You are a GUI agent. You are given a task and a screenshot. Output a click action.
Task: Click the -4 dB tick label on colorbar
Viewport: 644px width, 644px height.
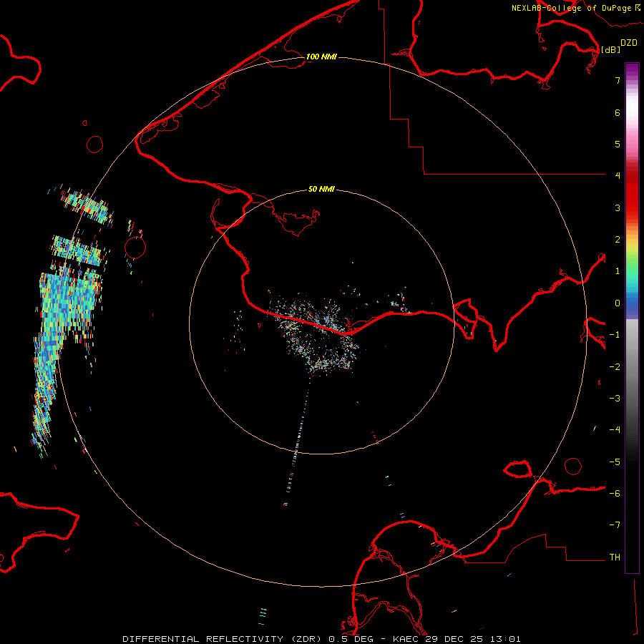615,430
